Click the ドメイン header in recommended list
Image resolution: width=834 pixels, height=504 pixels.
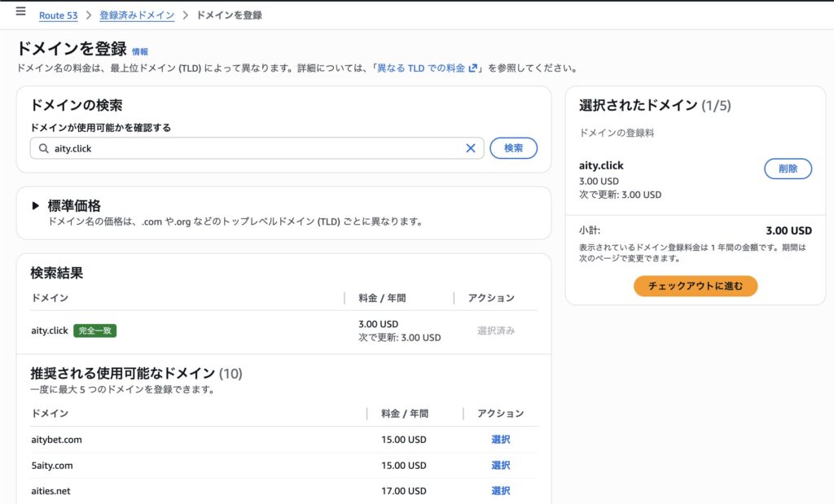coord(49,414)
